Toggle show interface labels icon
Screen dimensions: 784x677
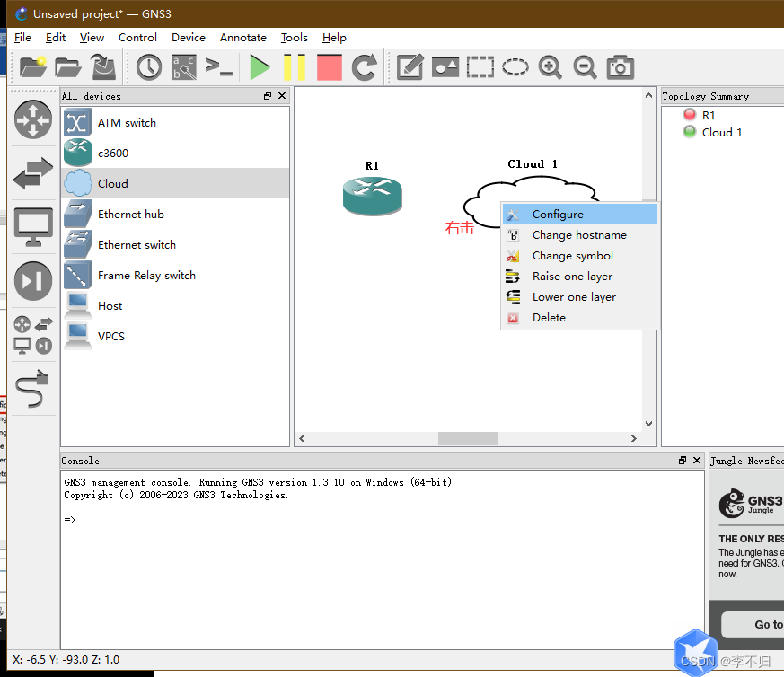(184, 67)
